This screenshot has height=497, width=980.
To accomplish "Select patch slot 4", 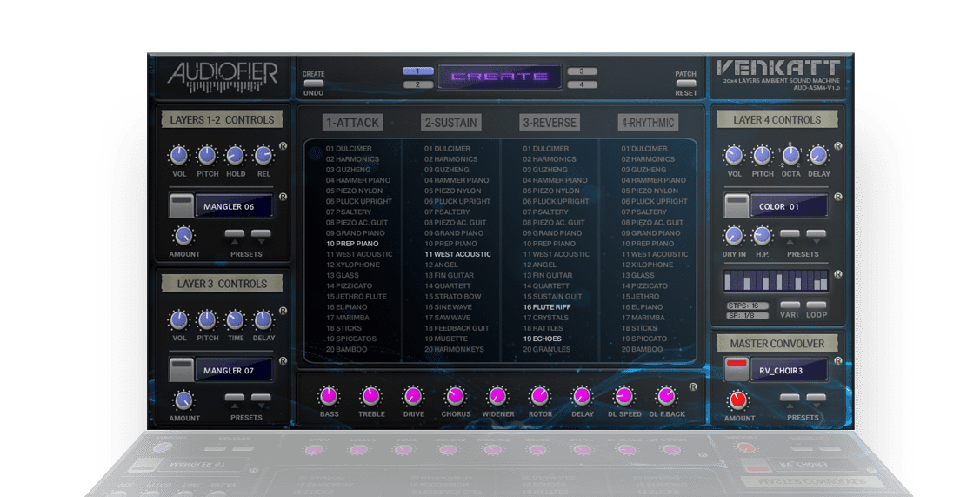I will point(582,84).
